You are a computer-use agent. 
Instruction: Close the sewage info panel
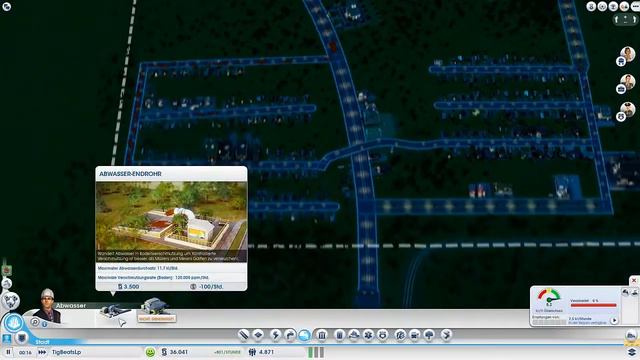click(633, 281)
